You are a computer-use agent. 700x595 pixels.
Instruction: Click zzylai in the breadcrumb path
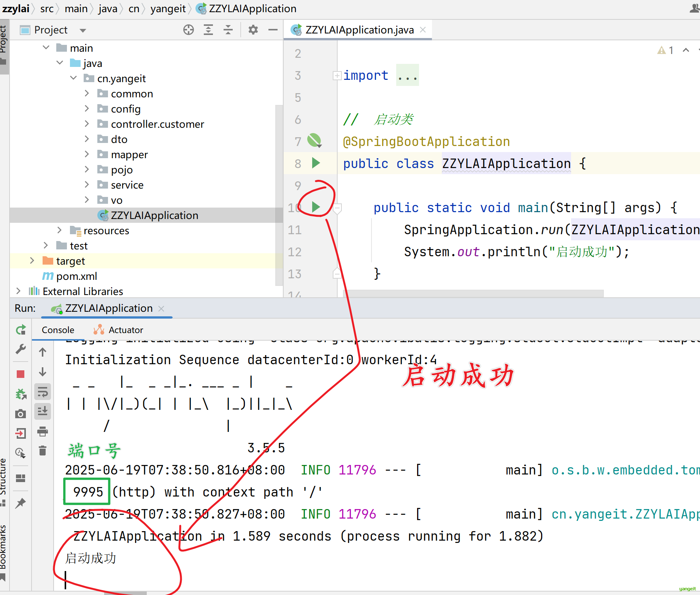16,9
